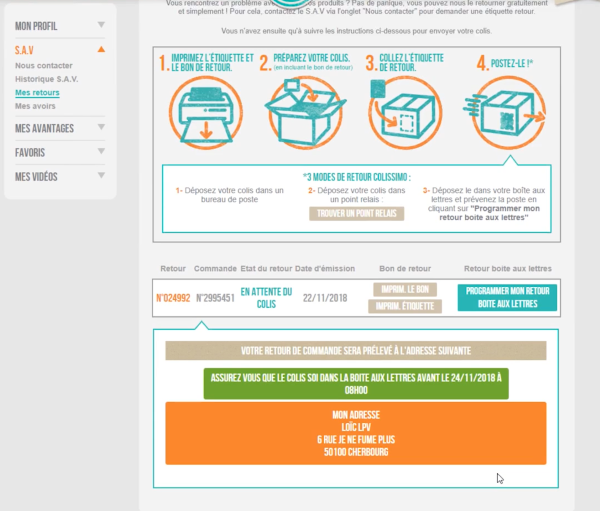Click PROGRAMMER MON RETOUR BOITE AUX LETTRES button
Screen dimensions: 600x511
[507, 297]
